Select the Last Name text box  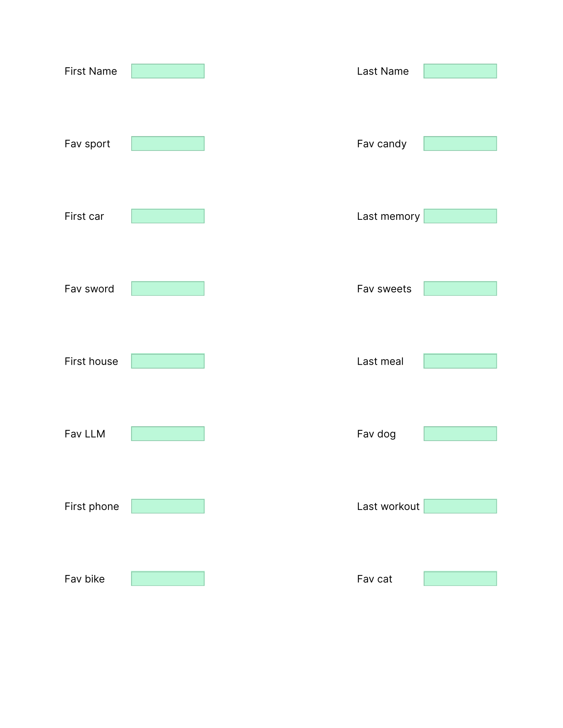pos(460,71)
